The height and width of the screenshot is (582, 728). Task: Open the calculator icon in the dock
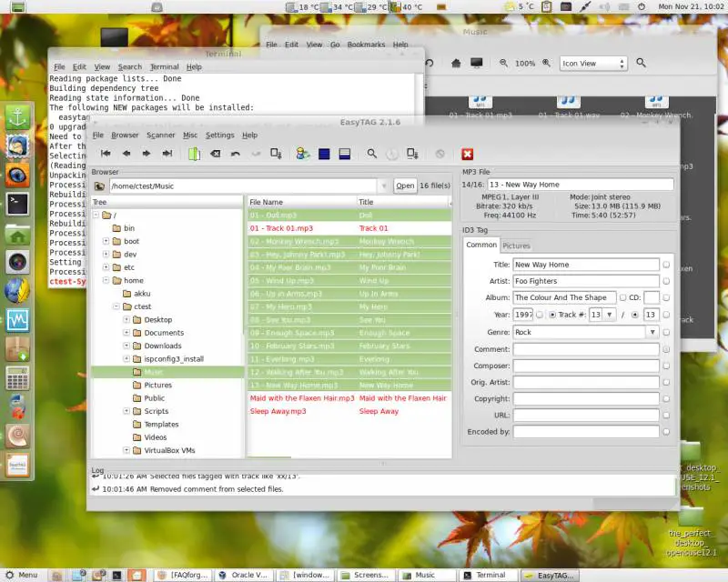pyautogui.click(x=17, y=377)
